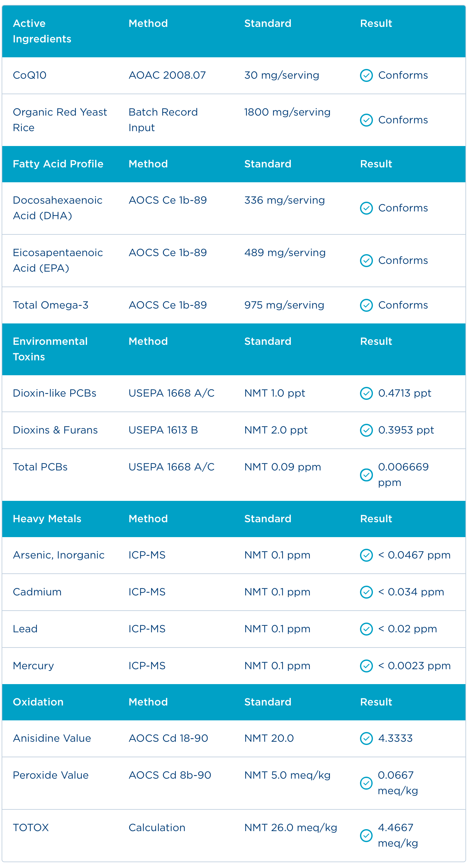Click the Oxidation section header

[38, 702]
